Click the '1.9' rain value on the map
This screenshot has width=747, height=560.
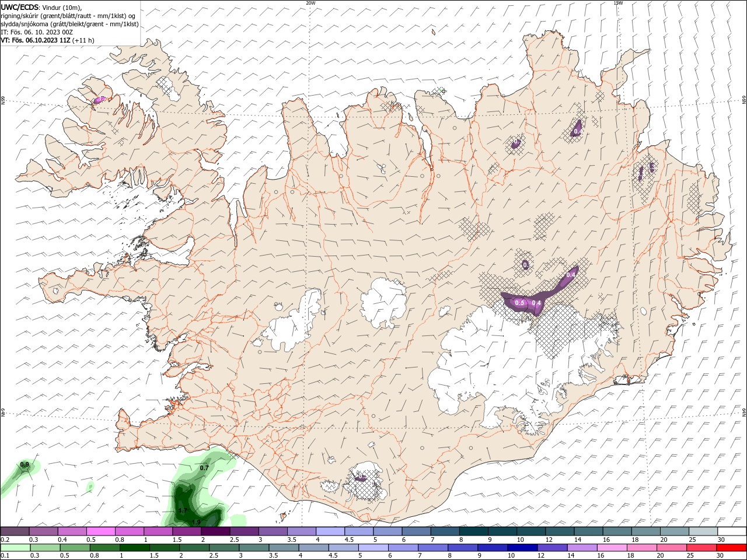196,521
